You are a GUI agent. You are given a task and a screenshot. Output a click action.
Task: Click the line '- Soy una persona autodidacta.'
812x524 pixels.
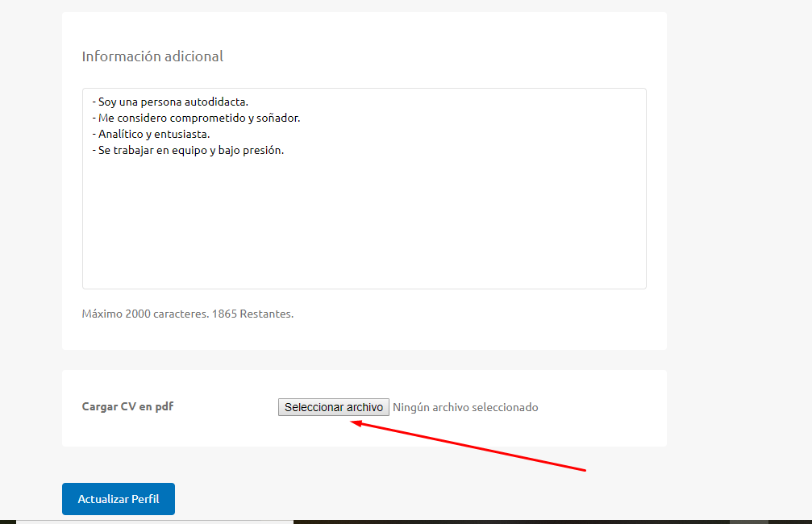click(x=170, y=102)
